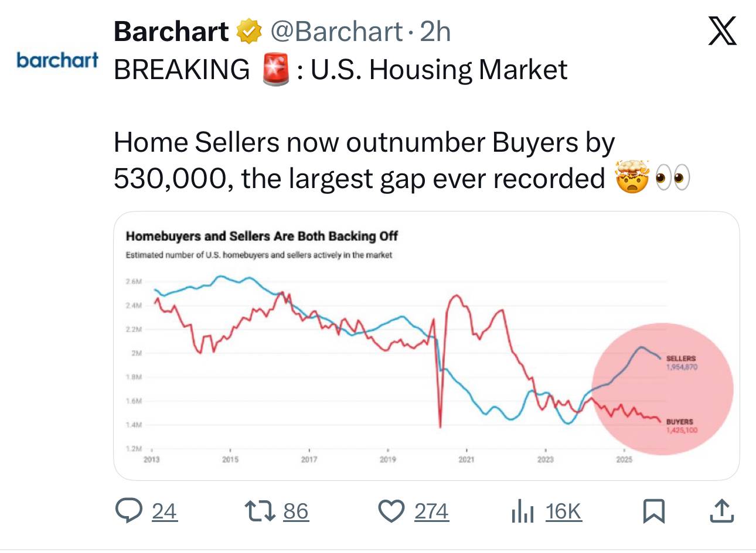Click the 274 likes count
The height and width of the screenshot is (553, 756).
431,511
